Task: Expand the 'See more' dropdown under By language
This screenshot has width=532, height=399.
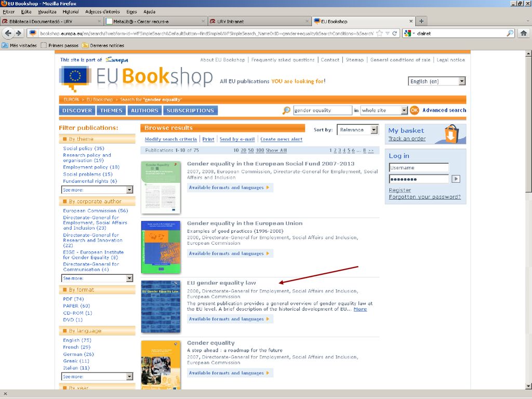Action: 97,377
